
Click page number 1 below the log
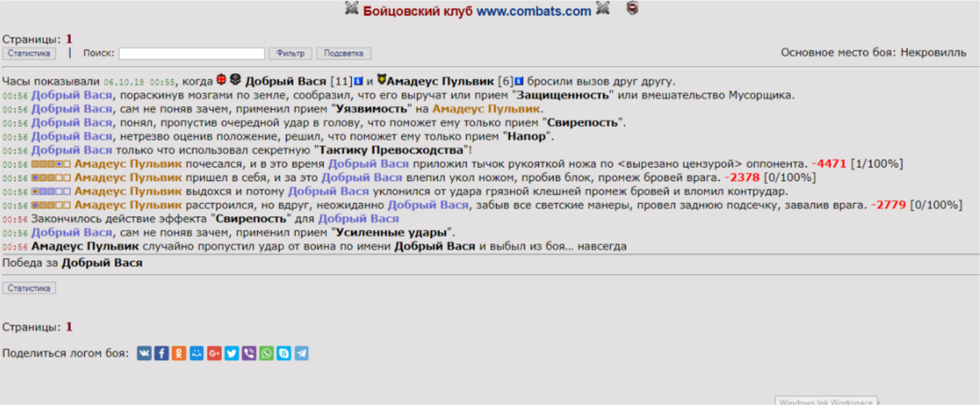click(69, 327)
